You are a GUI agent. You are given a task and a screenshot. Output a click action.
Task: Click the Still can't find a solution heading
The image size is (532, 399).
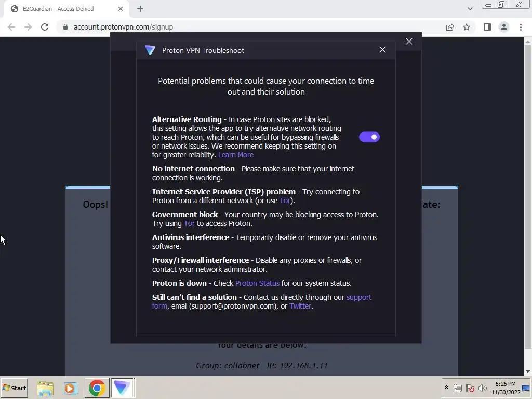(x=194, y=297)
